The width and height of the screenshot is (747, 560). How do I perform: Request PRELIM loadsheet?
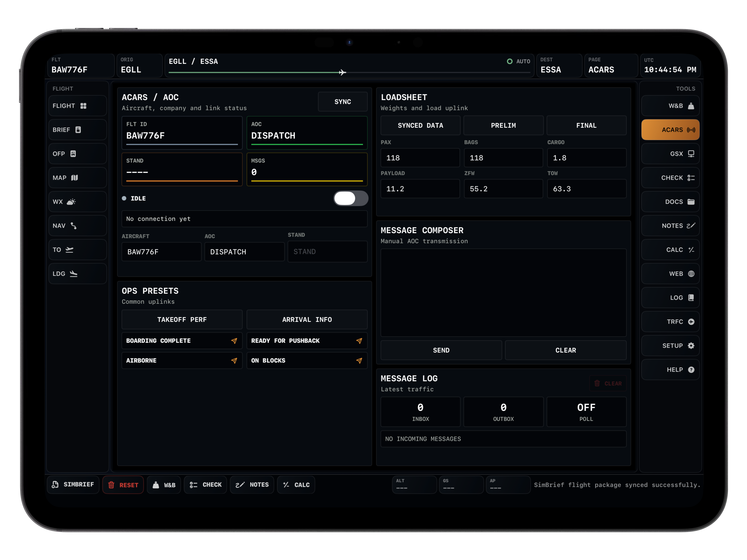tap(503, 125)
